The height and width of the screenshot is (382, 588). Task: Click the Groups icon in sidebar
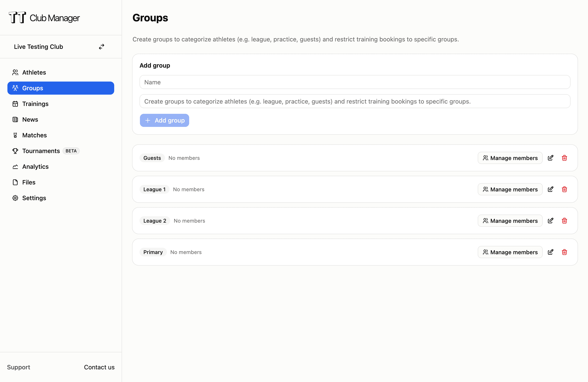point(15,88)
